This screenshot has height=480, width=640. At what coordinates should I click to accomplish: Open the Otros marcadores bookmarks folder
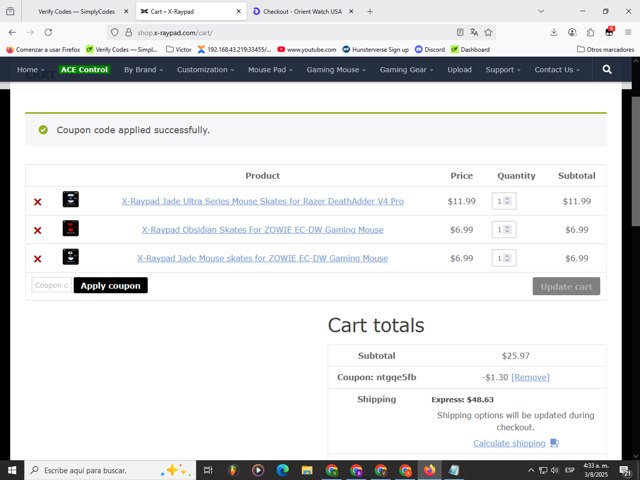[x=605, y=49]
